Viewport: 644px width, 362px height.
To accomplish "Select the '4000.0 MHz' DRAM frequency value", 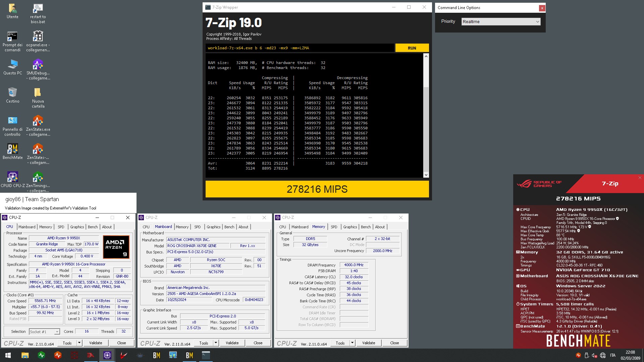I will pyautogui.click(x=354, y=265).
